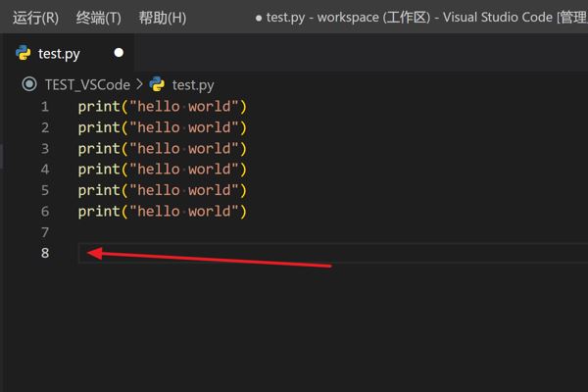Open the TEST_VSCode breadcrumb folder
This screenshot has height=392, width=588.
[87, 85]
